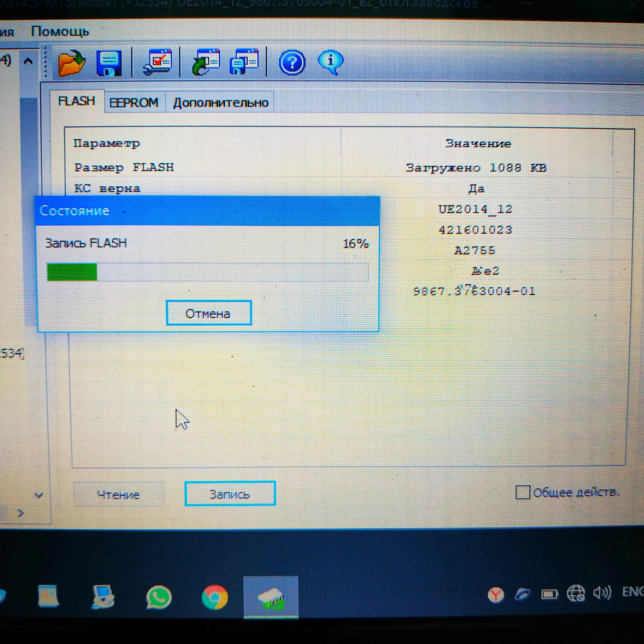Viewport: 644px width, 644px height.
Task: Launch Google Chrome from the taskbar
Action: [215, 597]
